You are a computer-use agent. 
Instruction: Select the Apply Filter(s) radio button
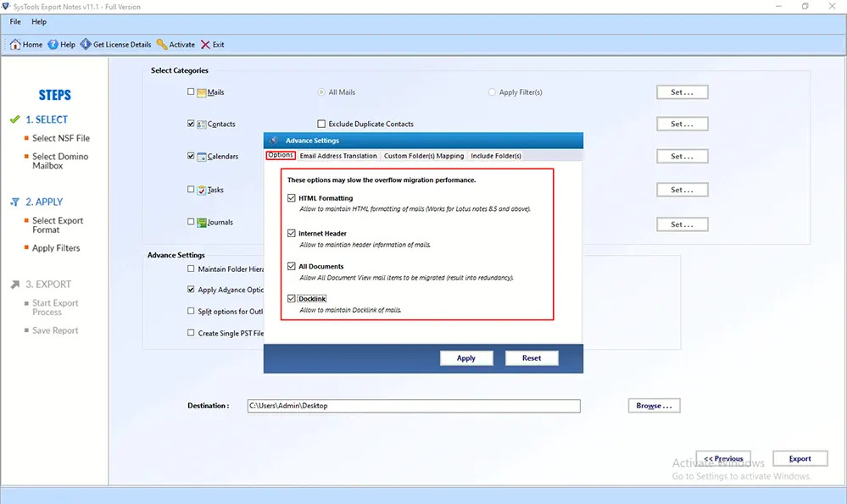pos(492,92)
